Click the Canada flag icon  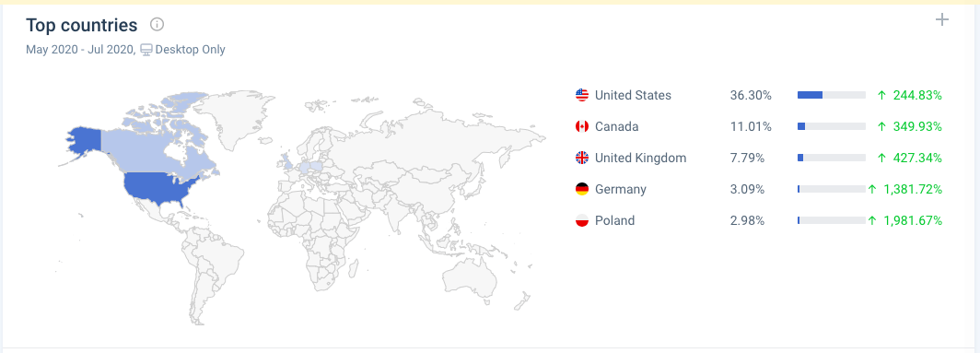[x=582, y=126]
